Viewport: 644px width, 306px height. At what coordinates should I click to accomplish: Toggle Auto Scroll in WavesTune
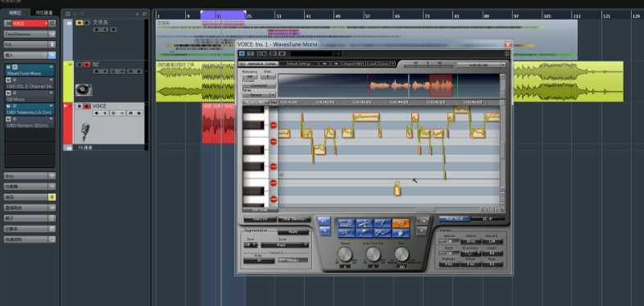click(454, 219)
